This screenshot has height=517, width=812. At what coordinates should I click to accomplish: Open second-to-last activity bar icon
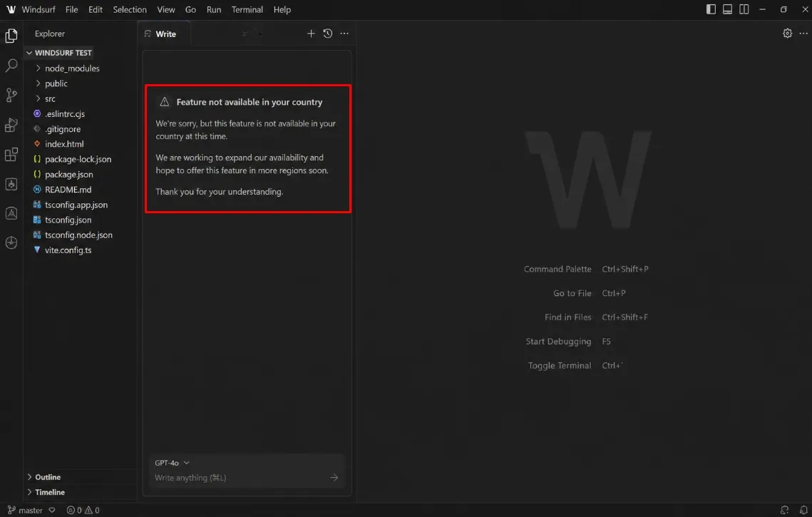point(11,213)
